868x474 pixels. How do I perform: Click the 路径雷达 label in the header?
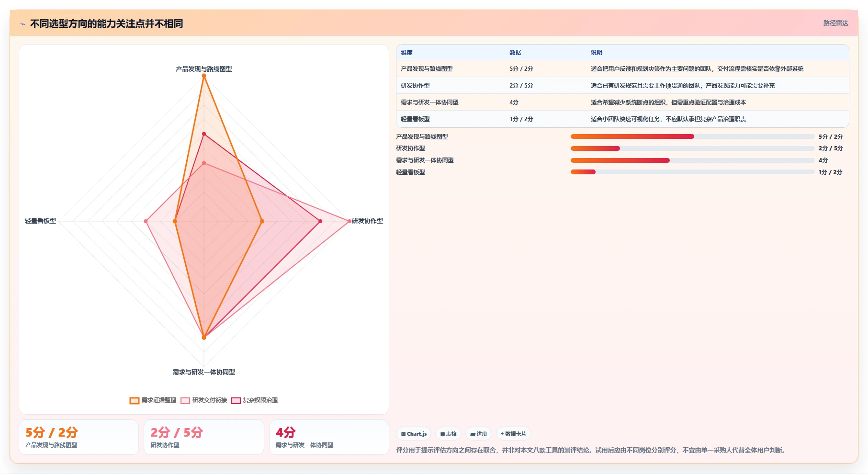pyautogui.click(x=835, y=23)
